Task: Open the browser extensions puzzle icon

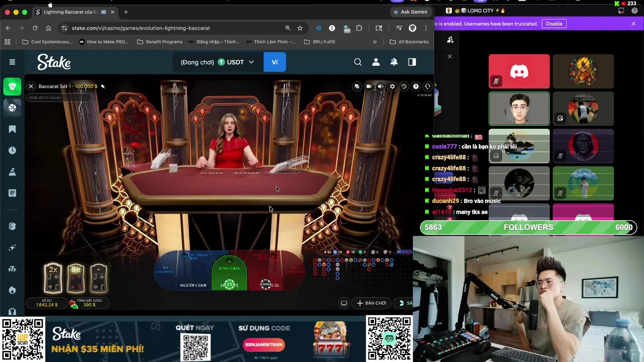Action: pos(359,28)
